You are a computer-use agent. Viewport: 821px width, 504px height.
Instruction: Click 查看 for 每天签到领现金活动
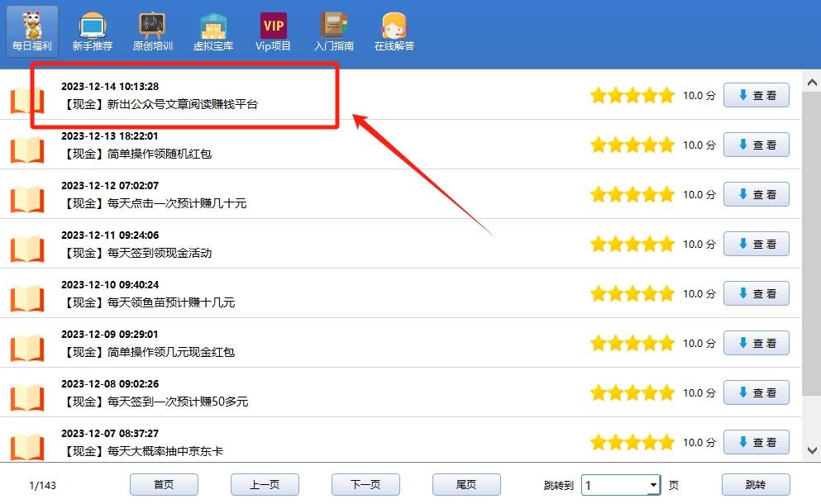click(x=756, y=244)
